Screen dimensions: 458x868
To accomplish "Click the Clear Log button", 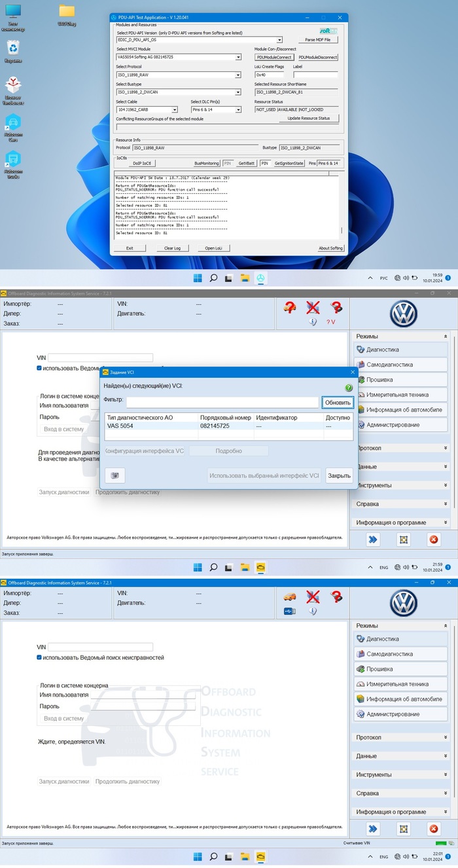I will coord(172,248).
